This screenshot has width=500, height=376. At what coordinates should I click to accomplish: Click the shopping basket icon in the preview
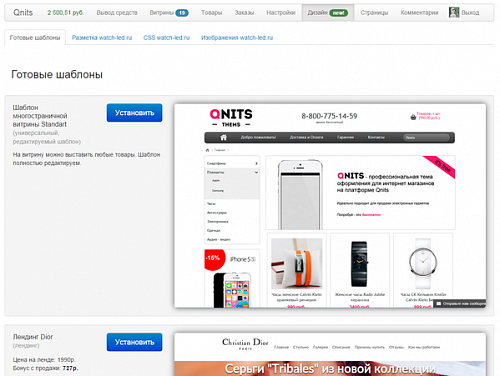[413, 117]
